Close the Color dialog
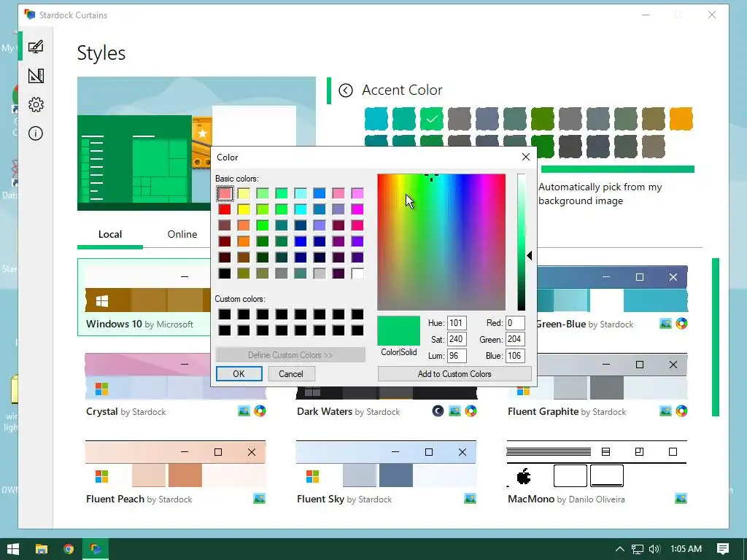 coord(526,157)
